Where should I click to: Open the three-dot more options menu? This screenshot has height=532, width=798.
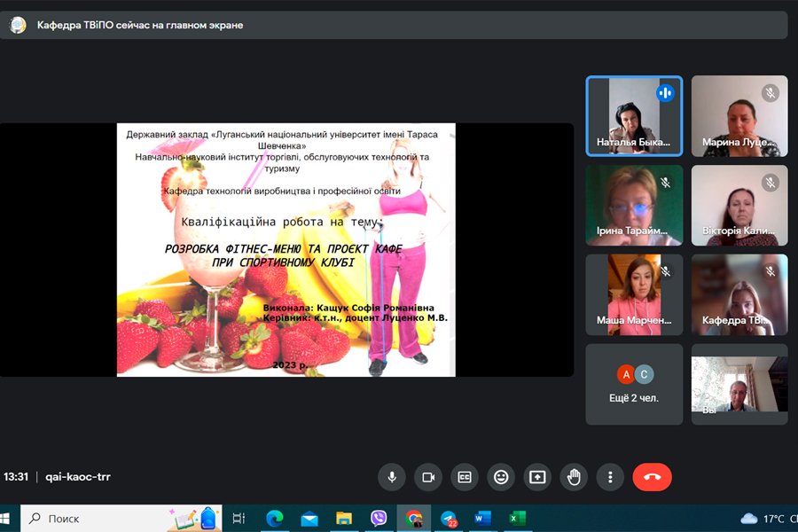click(x=610, y=477)
